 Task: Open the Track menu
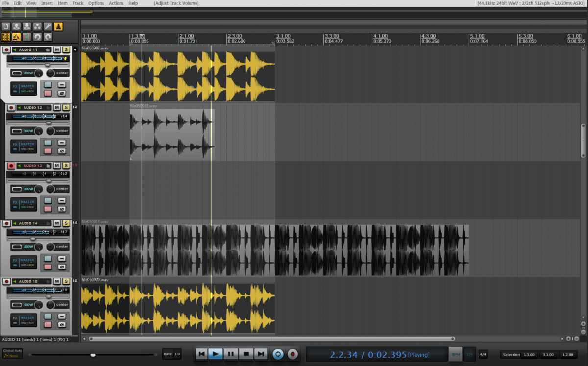(78, 3)
